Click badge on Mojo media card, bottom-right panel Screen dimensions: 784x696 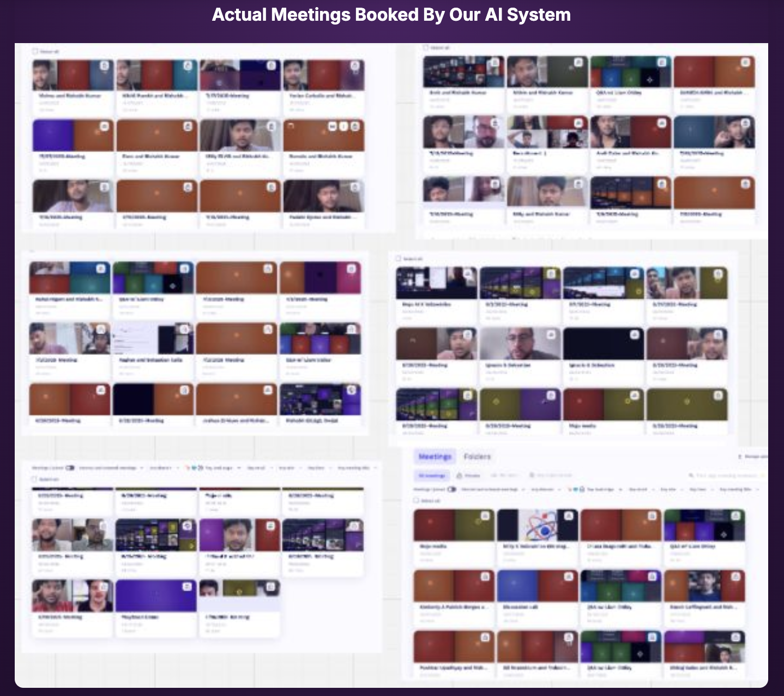click(x=485, y=515)
